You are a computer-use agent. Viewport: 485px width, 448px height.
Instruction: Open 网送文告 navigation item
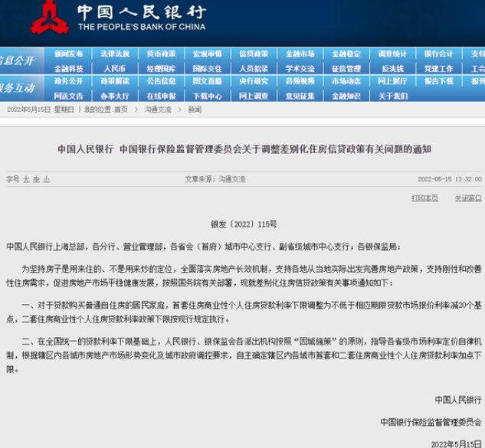coord(69,96)
